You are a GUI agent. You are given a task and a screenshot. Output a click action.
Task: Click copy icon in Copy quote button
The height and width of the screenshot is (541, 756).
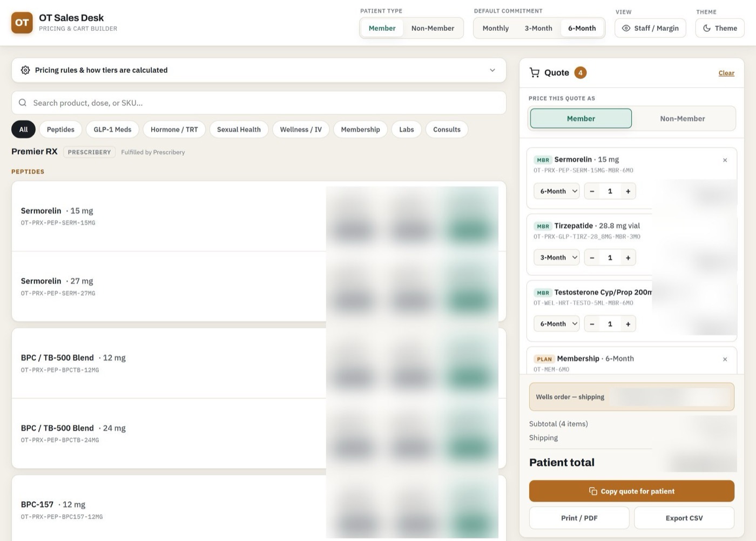pos(593,491)
